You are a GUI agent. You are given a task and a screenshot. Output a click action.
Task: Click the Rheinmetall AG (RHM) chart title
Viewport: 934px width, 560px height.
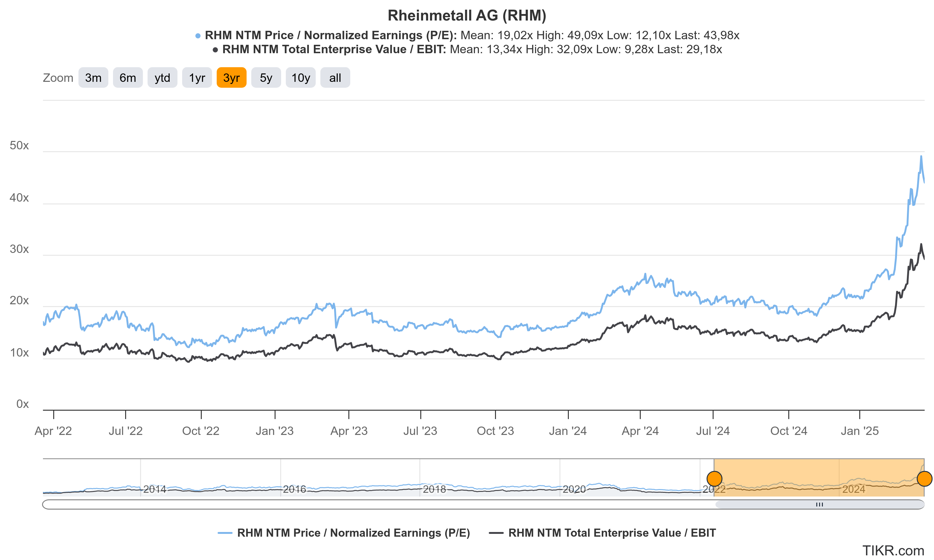pyautogui.click(x=467, y=16)
